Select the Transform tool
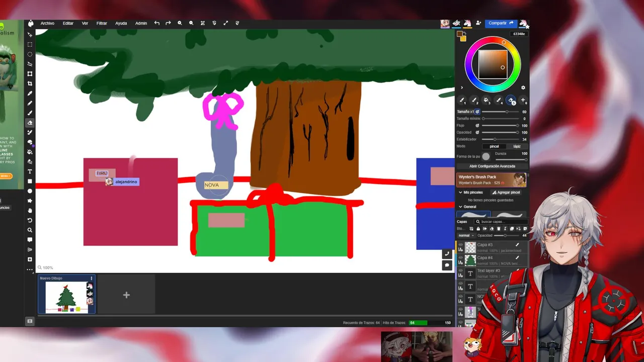This screenshot has width=644, height=362. [x=30, y=73]
